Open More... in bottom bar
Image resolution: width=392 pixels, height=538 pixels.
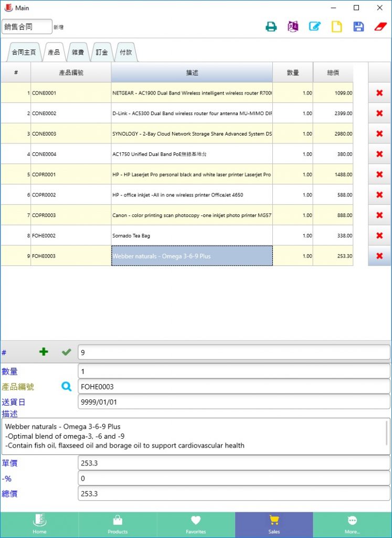(352, 525)
